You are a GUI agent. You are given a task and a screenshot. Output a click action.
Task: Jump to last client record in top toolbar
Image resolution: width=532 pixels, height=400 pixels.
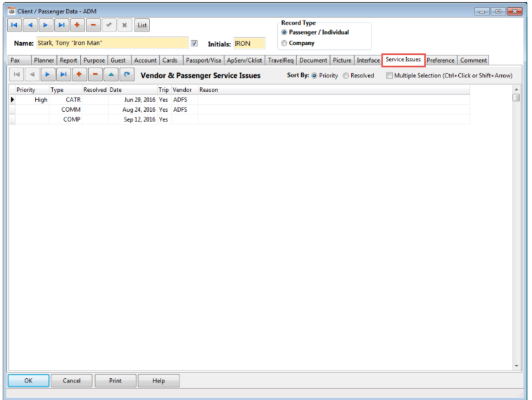[x=62, y=25]
